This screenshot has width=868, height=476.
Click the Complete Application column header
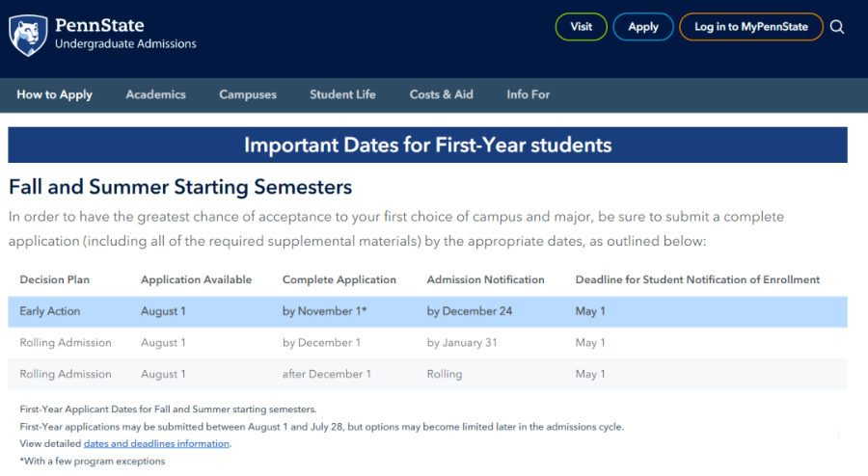[339, 279]
